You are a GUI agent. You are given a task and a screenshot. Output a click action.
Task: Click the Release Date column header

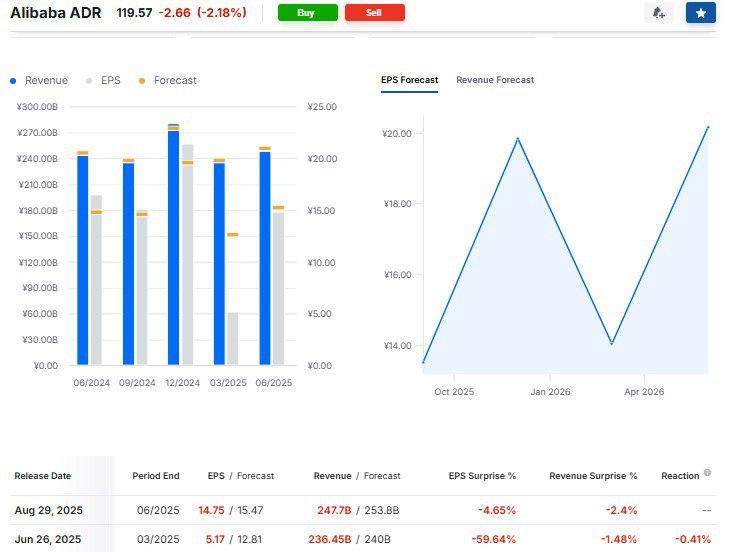point(42,476)
